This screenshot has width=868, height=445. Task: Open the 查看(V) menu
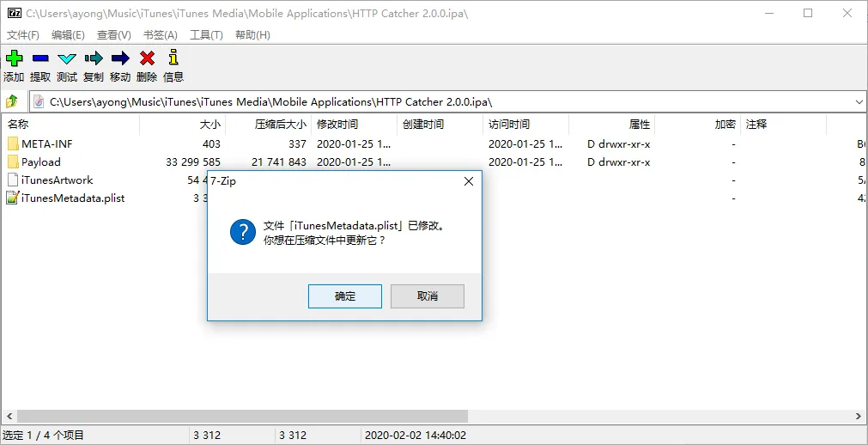click(x=114, y=35)
